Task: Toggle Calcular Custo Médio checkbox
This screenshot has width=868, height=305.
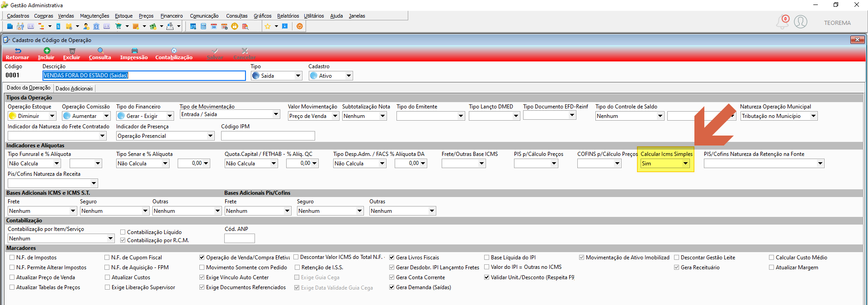Action: pyautogui.click(x=772, y=258)
